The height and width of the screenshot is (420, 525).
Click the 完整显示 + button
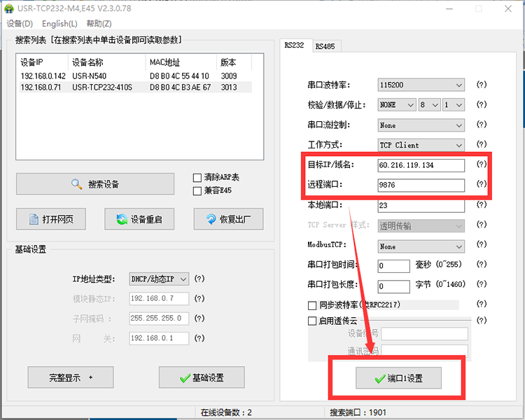coord(70,377)
